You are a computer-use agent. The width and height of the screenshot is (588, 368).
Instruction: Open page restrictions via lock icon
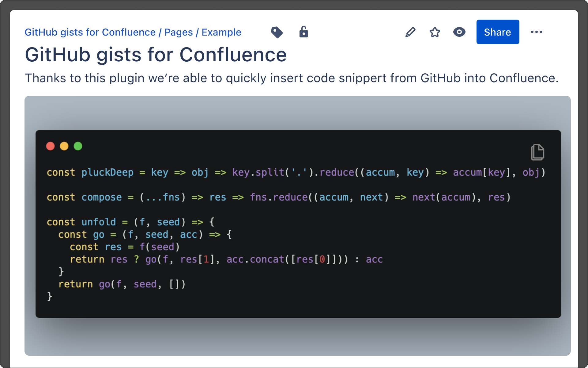click(x=303, y=32)
